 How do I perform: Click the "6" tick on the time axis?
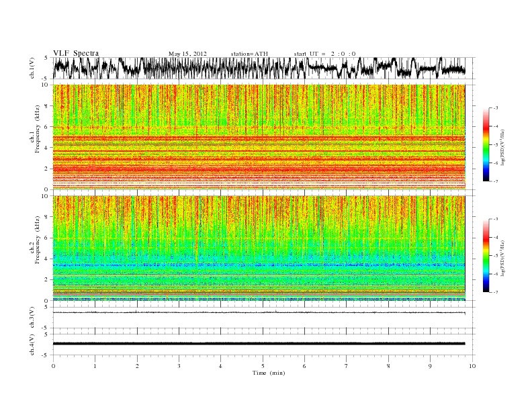click(304, 366)
